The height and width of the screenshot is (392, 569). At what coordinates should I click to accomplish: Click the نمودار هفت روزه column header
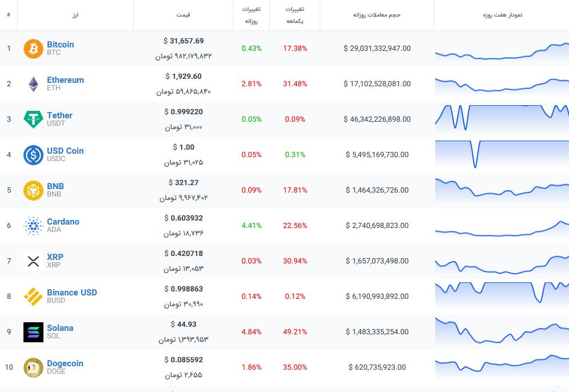[x=502, y=15]
